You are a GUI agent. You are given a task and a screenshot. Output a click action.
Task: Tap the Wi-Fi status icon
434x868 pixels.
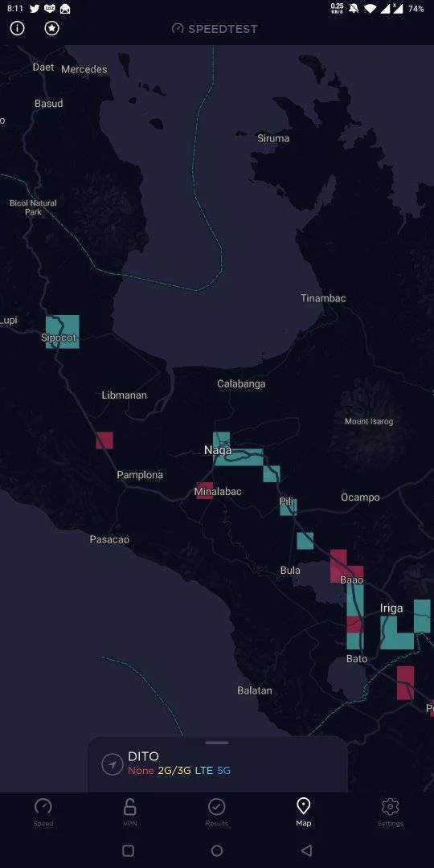coord(371,9)
